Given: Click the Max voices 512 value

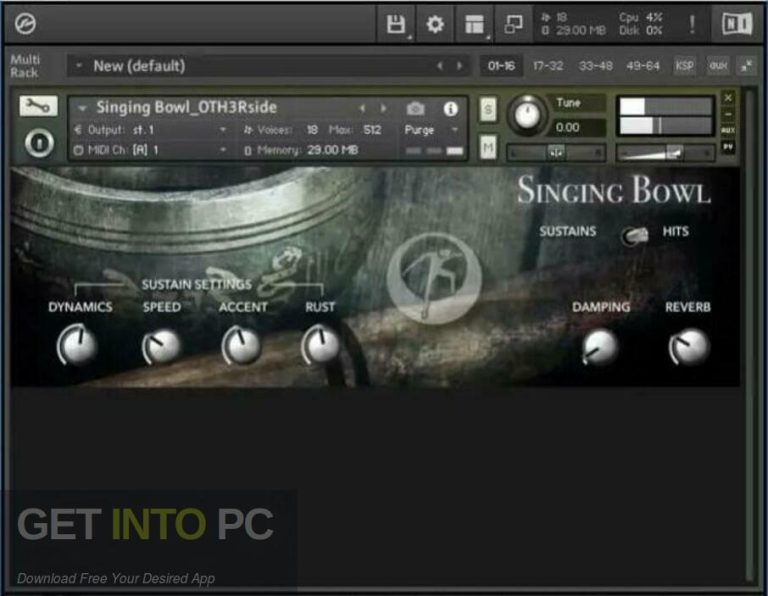Looking at the screenshot, I should click(x=372, y=130).
